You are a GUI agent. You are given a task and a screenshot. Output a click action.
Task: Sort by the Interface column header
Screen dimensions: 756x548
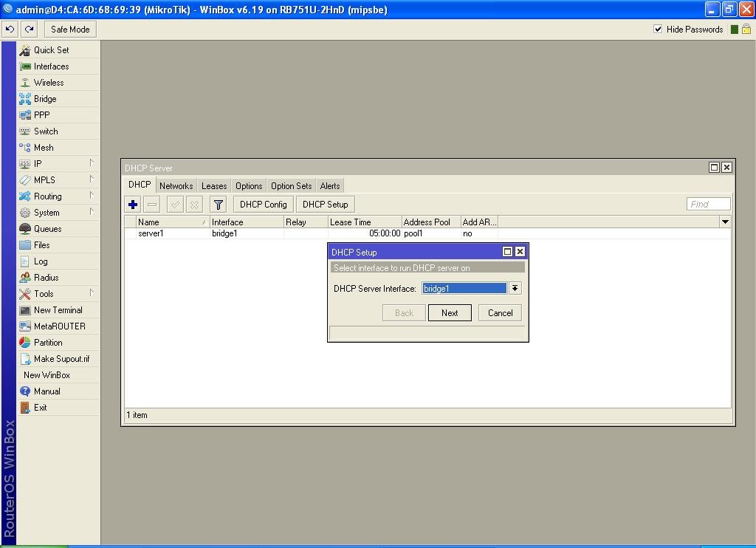tap(247, 222)
